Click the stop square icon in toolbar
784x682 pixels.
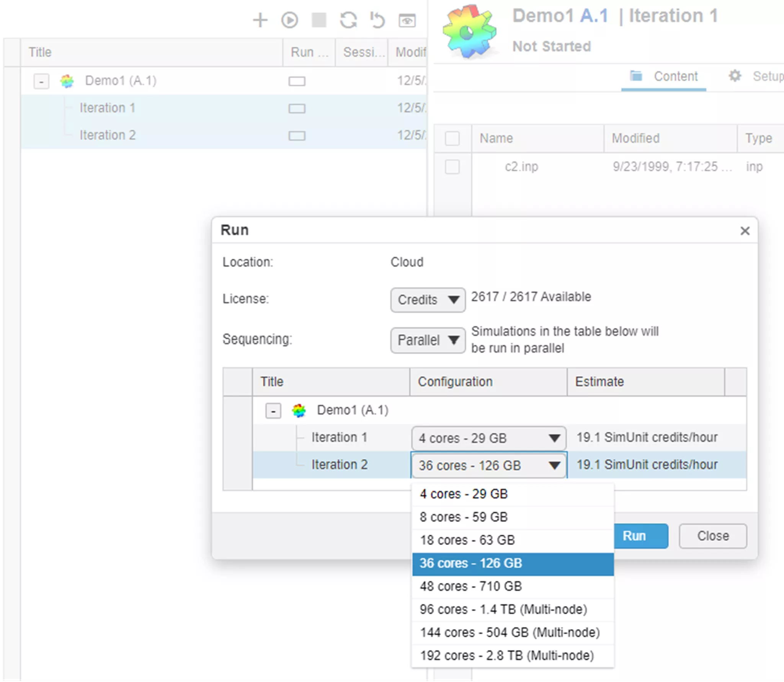(319, 20)
